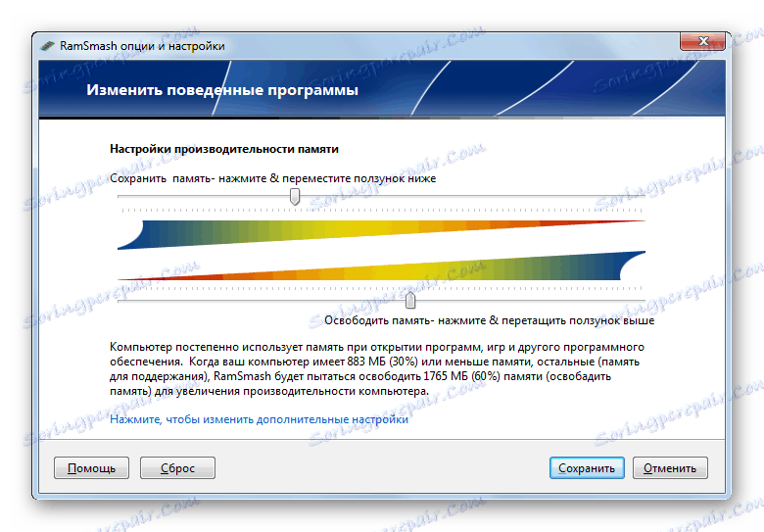Click the upper save-memory slider handle

(295, 197)
